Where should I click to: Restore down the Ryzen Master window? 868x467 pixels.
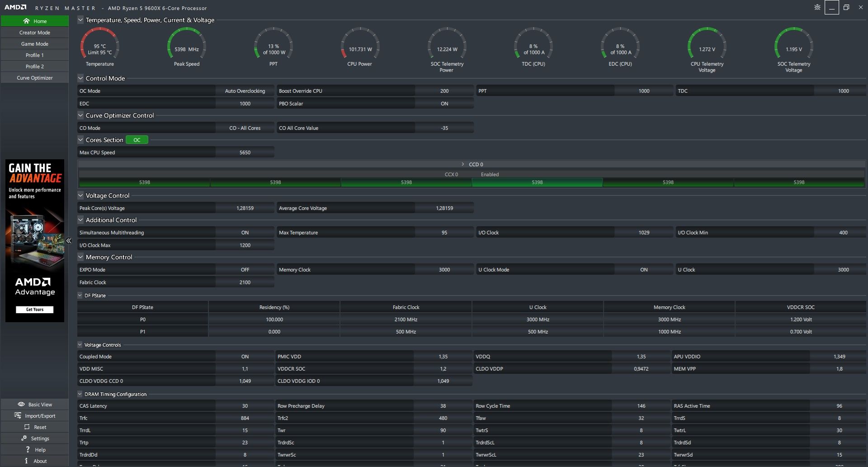click(x=846, y=7)
